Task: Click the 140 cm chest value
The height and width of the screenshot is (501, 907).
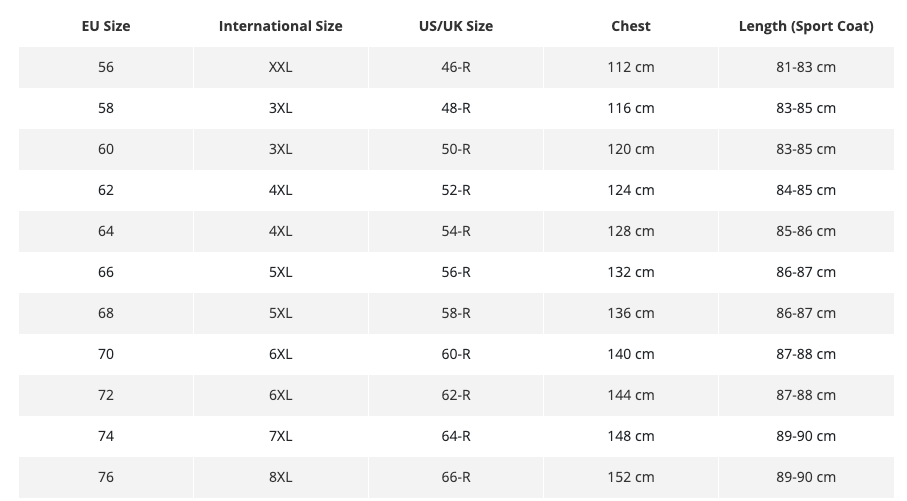Action: tap(630, 354)
